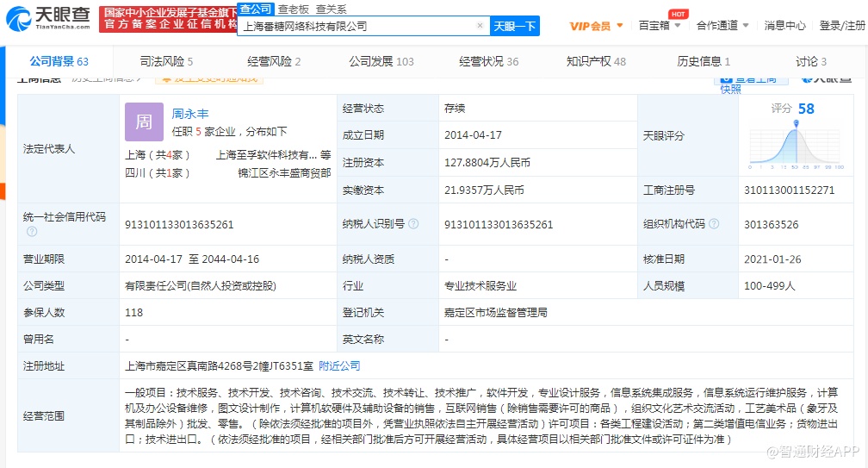
Task: Click the 周 avatar of the legal representative
Action: [x=144, y=122]
